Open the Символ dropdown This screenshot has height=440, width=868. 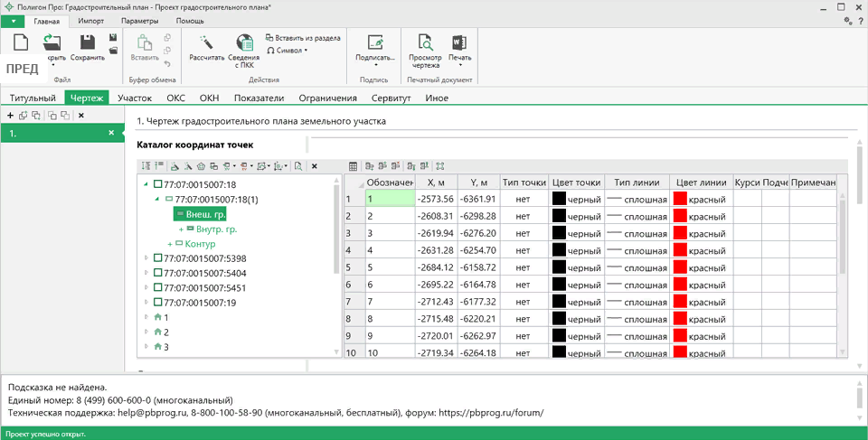pyautogui.click(x=288, y=51)
